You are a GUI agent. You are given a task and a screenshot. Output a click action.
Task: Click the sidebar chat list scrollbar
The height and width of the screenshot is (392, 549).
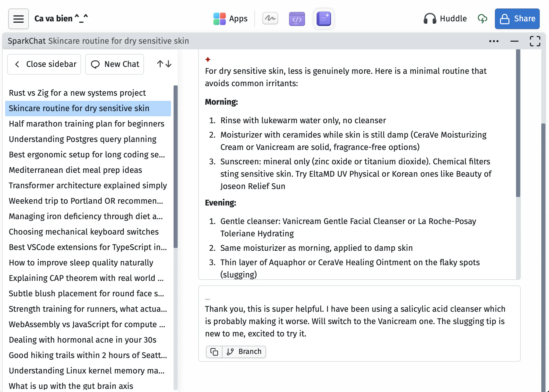(176, 167)
